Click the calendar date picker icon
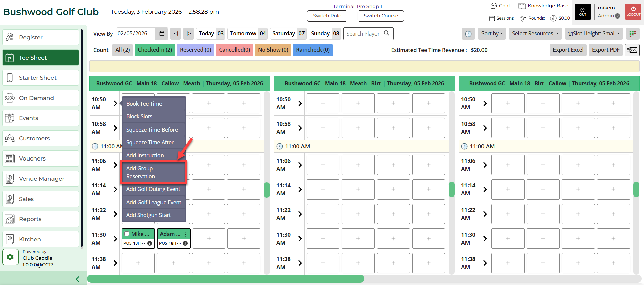 162,34
